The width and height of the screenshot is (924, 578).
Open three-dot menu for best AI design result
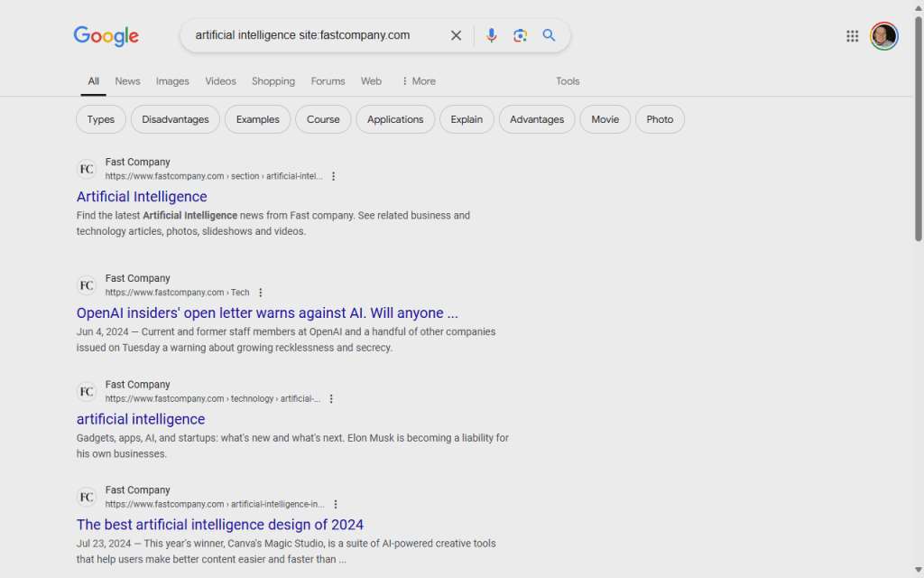click(336, 505)
